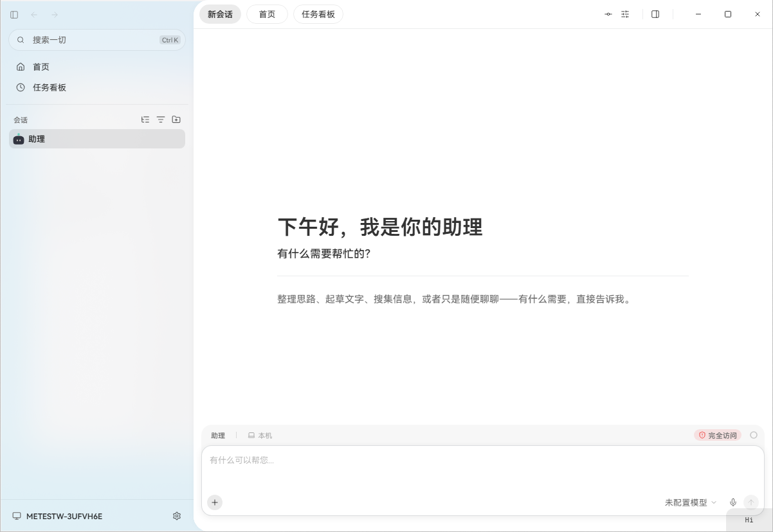Screen dimensions: 773x532
Task: Click the METESTW-3UFVH6E device name
Action: (x=64, y=516)
